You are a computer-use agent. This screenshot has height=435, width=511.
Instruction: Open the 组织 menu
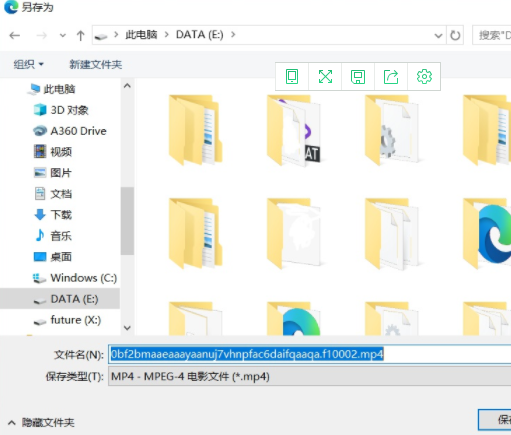pyautogui.click(x=28, y=64)
